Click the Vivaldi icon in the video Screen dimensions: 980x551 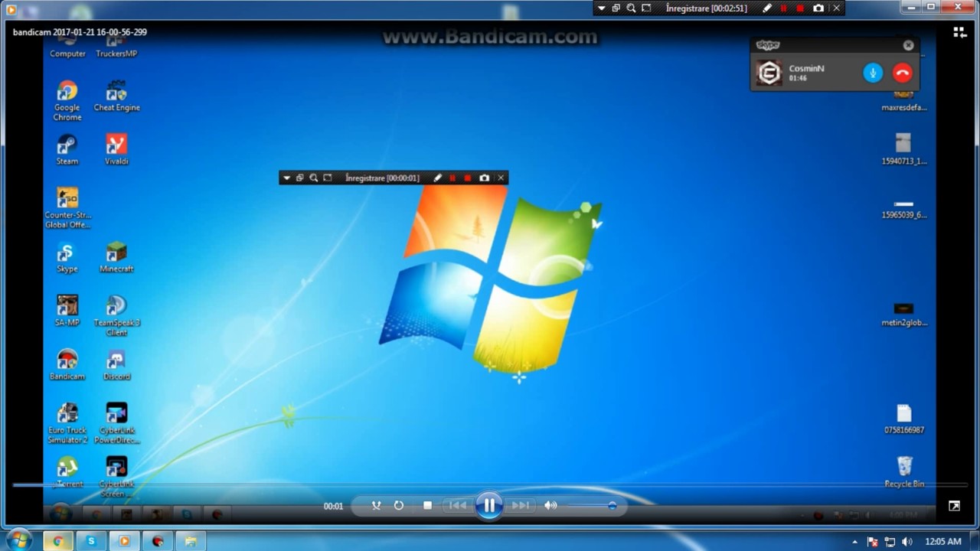pos(116,150)
